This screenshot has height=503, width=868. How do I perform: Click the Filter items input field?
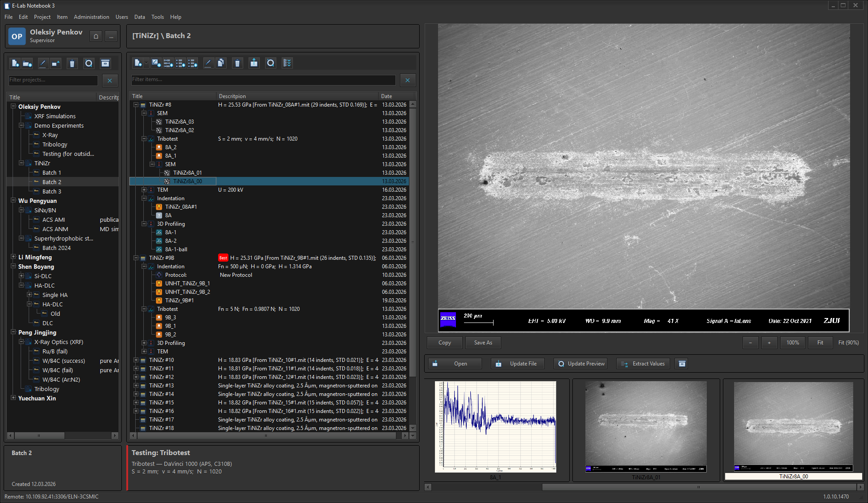tap(263, 80)
